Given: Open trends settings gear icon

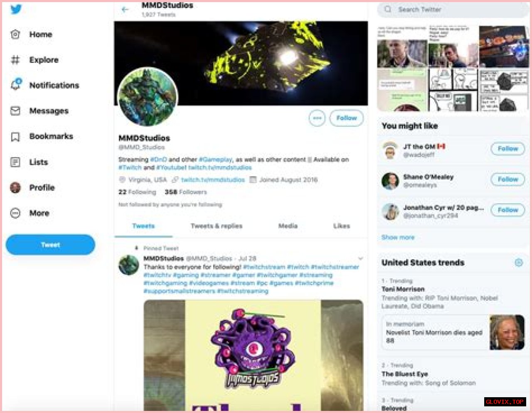Looking at the screenshot, I should click(x=519, y=263).
